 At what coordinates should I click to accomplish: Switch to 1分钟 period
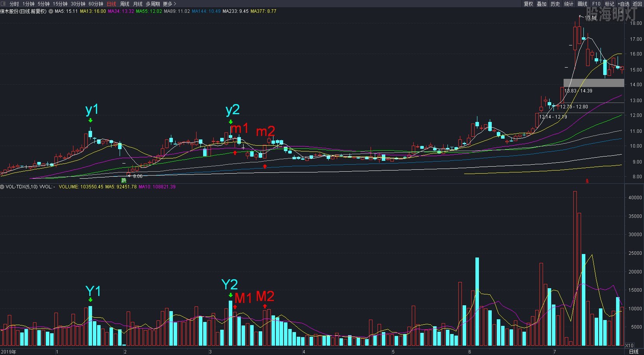coord(28,4)
